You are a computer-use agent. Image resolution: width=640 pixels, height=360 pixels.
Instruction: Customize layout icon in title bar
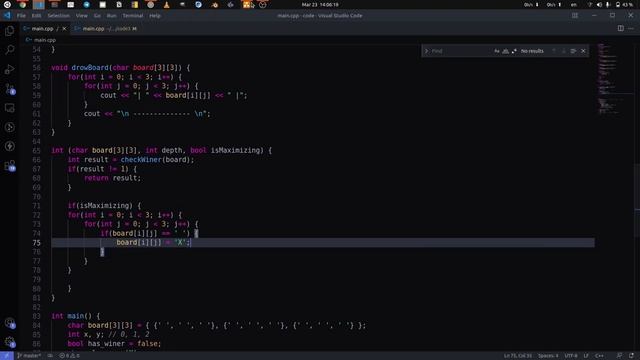575,16
